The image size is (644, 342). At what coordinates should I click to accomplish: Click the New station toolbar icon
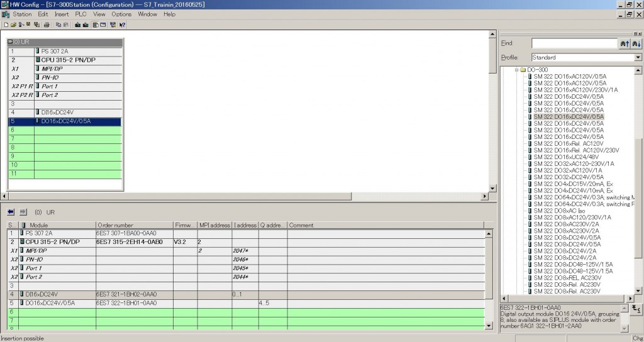6,25
